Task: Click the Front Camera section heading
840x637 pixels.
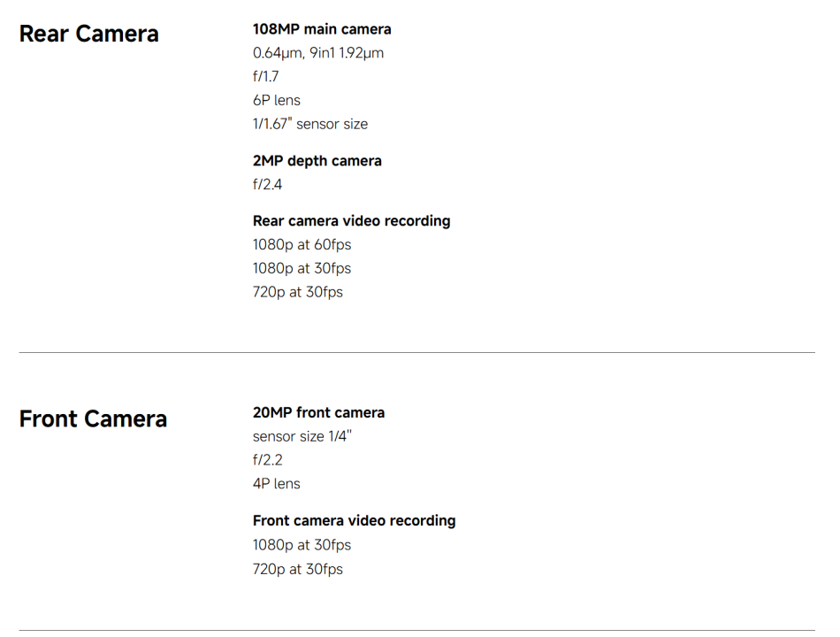Action: pos(93,418)
